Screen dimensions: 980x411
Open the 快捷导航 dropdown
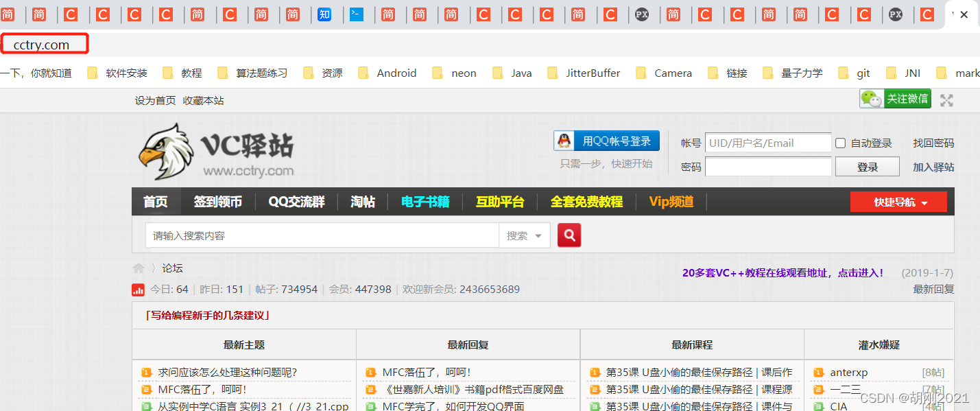point(898,202)
